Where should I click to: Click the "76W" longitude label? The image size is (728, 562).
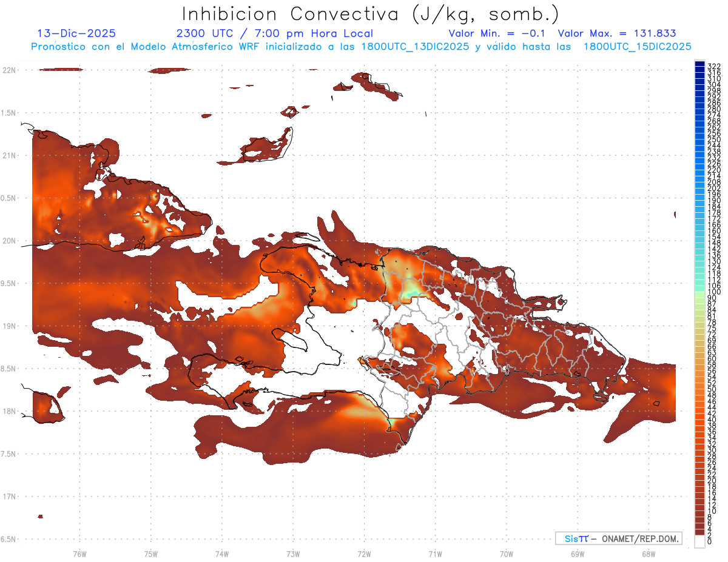pos(79,554)
